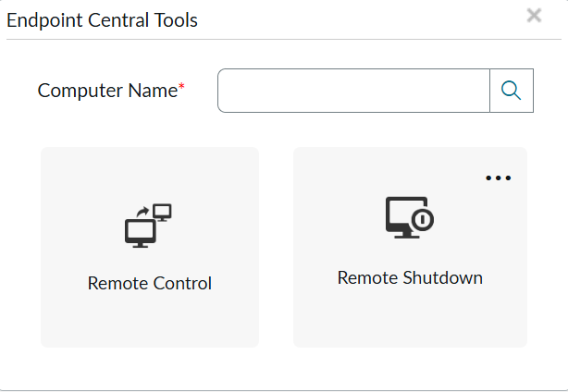The image size is (568, 392).
Task: Click the red required asterisk
Action: pos(181,87)
